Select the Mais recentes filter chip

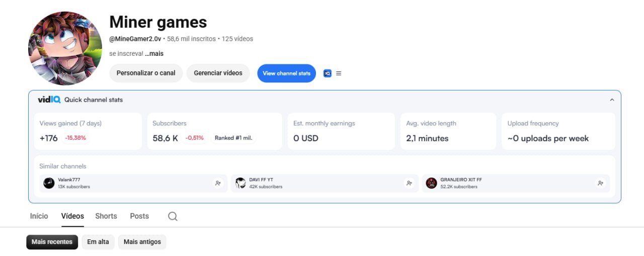point(52,242)
